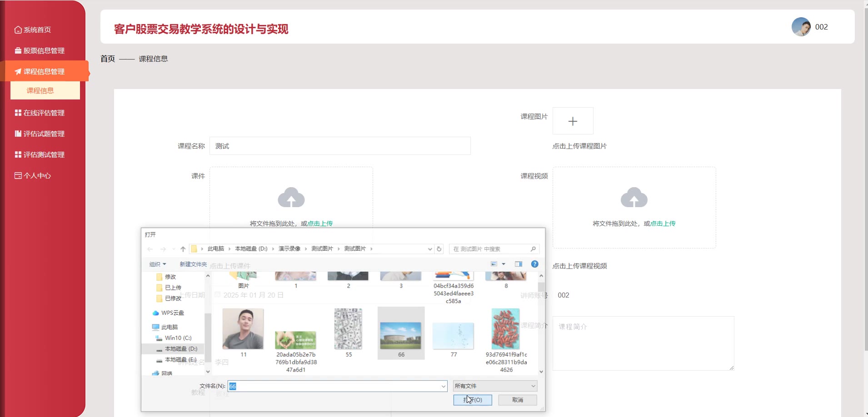Click the blue Help icon in dialog

[x=535, y=264]
